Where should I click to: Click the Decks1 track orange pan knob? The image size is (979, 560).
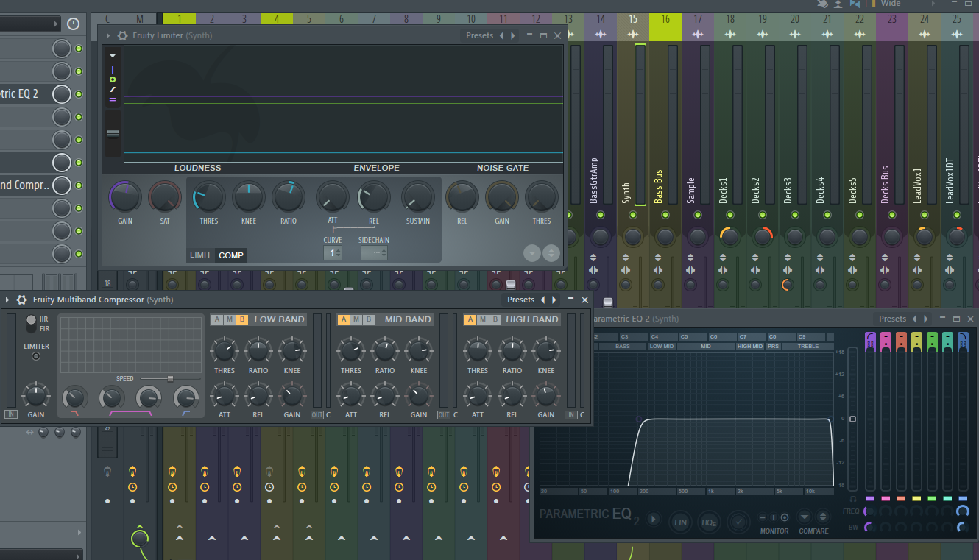point(729,237)
